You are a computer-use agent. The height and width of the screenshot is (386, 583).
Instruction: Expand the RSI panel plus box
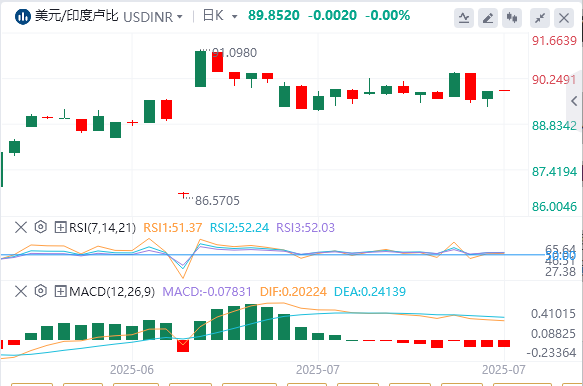click(x=60, y=227)
